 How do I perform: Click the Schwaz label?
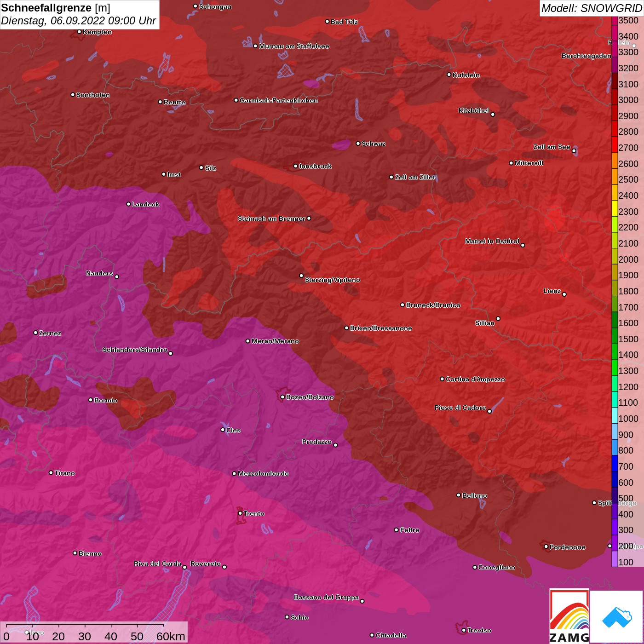374,144
